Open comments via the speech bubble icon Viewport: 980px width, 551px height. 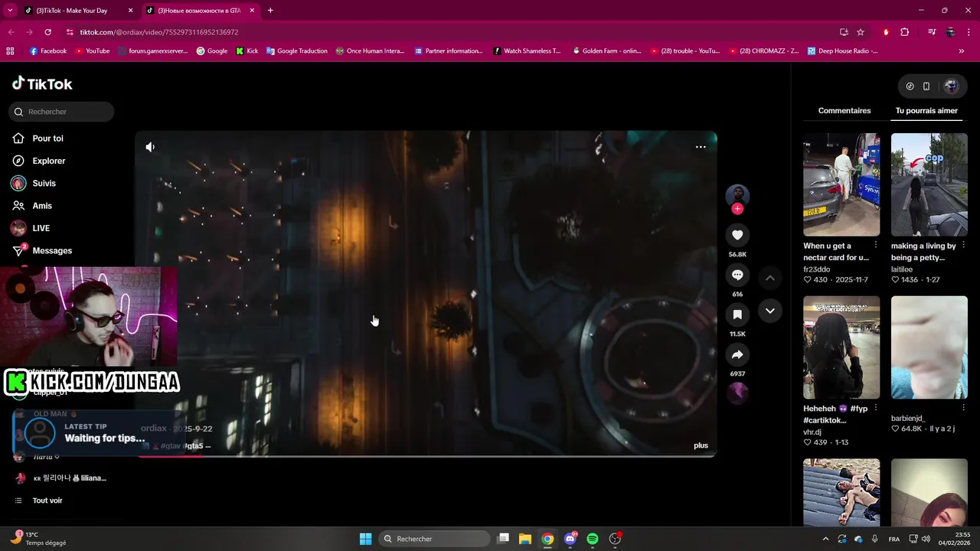coord(737,275)
